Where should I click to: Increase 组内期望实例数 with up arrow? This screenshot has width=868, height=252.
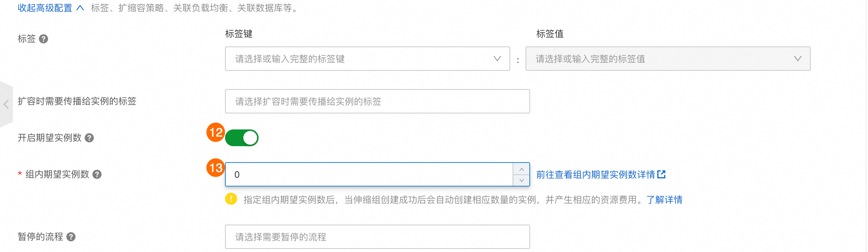(521, 169)
